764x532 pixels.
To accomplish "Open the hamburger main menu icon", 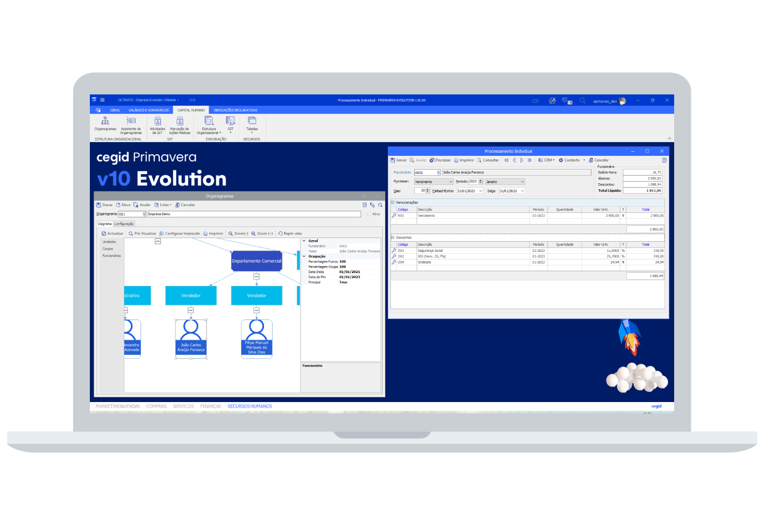I will coord(102,100).
